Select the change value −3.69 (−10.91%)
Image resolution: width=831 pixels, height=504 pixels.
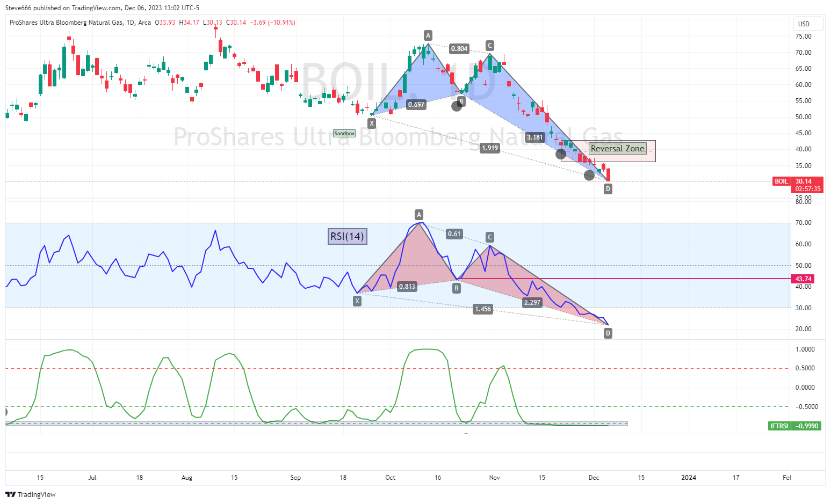click(273, 23)
